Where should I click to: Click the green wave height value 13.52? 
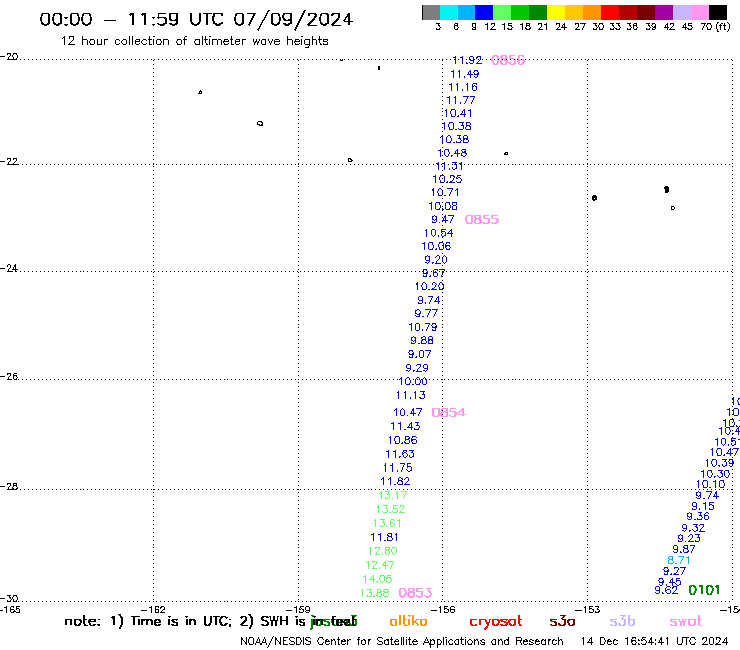coord(390,509)
